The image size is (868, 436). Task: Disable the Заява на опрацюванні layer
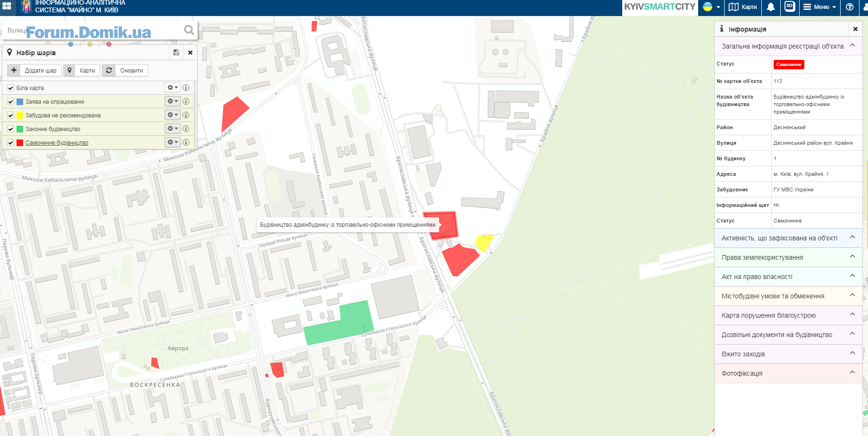(x=10, y=102)
